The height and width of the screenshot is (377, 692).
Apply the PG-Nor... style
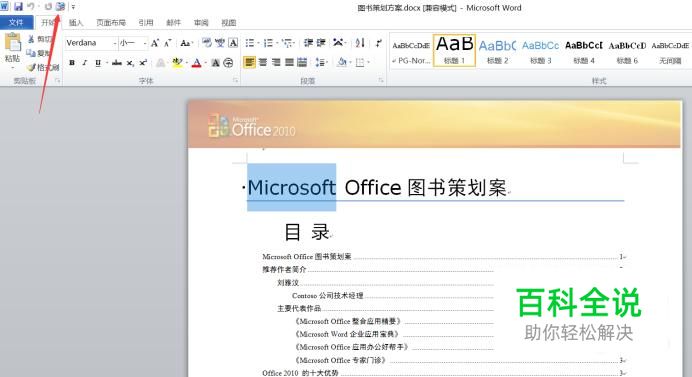411,50
